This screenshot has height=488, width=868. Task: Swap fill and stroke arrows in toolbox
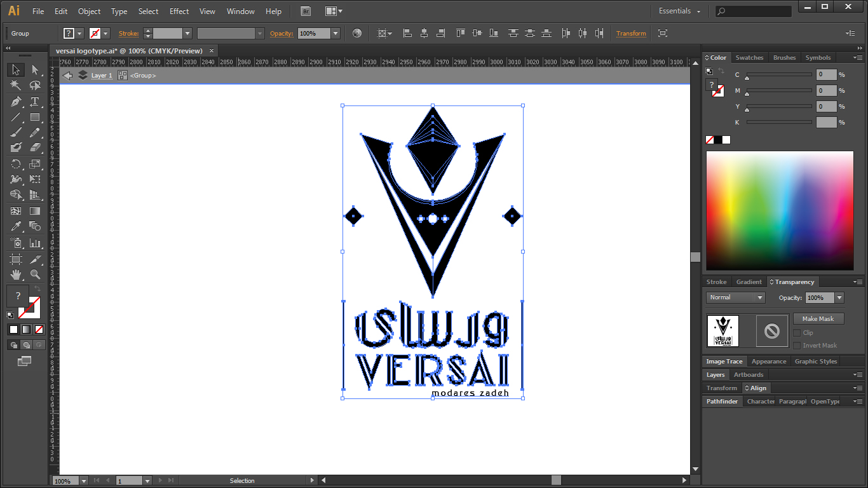37,288
